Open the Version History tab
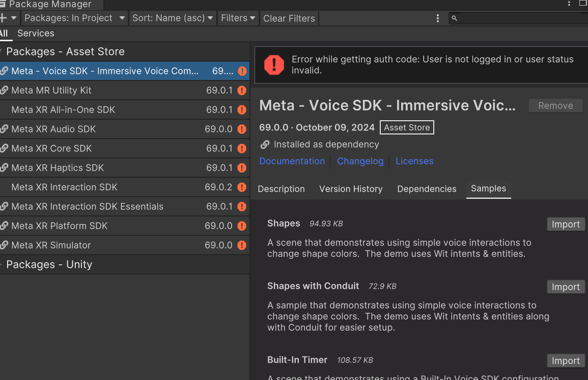This screenshot has height=380, width=588. tap(351, 188)
